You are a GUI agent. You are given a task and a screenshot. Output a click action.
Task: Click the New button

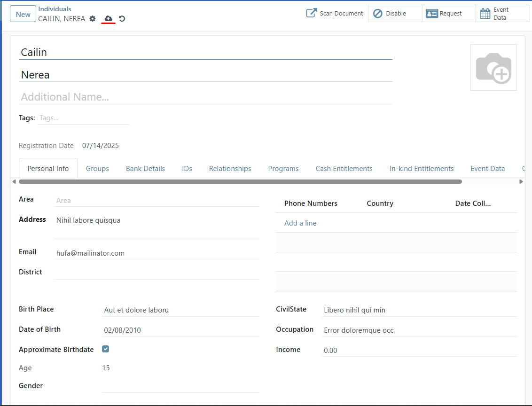(x=23, y=14)
